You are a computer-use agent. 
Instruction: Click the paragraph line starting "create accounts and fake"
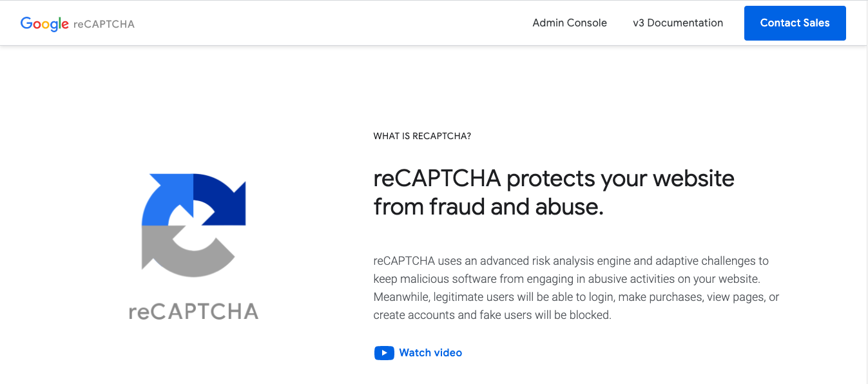492,315
